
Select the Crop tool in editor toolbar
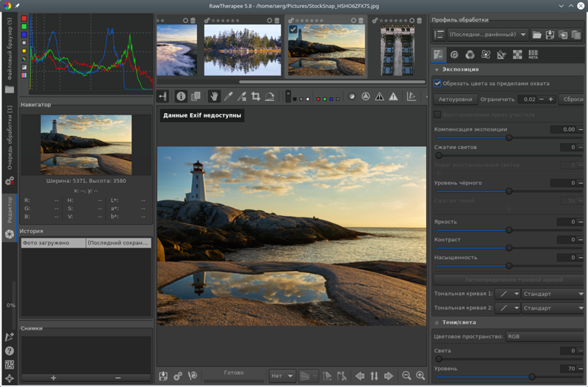[256, 97]
